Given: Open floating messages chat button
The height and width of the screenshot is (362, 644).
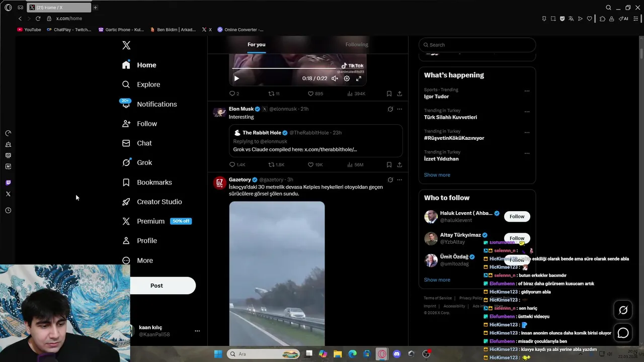Looking at the screenshot, I should 623,333.
